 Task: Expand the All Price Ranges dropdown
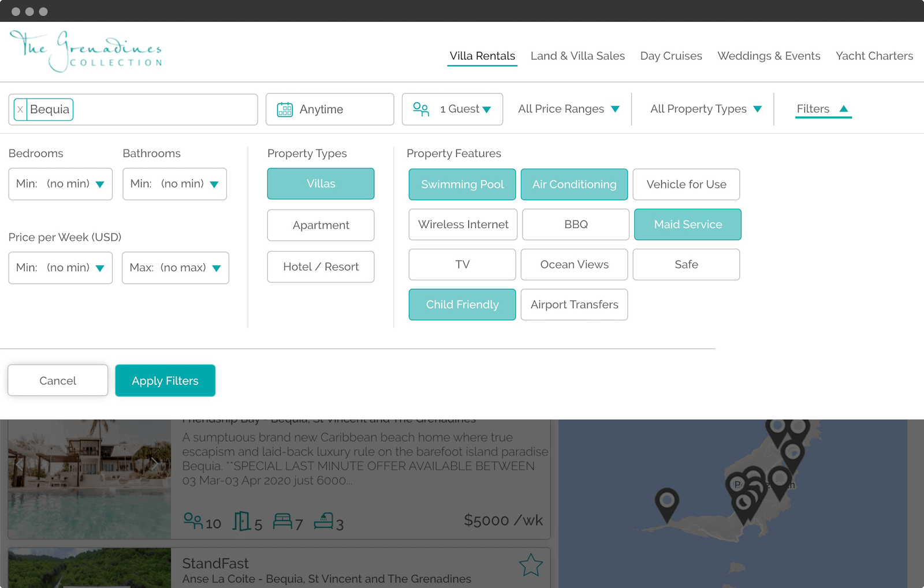[568, 109]
